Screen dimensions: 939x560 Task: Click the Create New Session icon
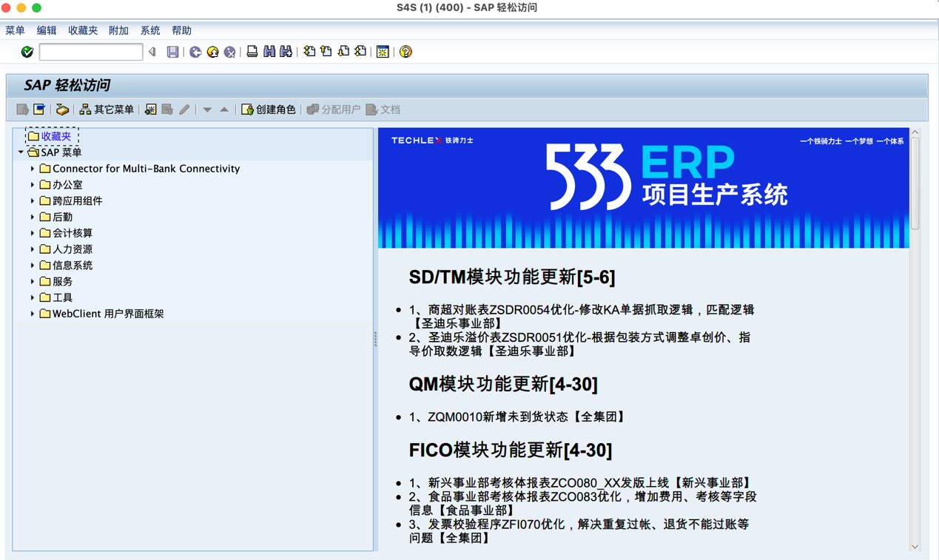click(383, 52)
